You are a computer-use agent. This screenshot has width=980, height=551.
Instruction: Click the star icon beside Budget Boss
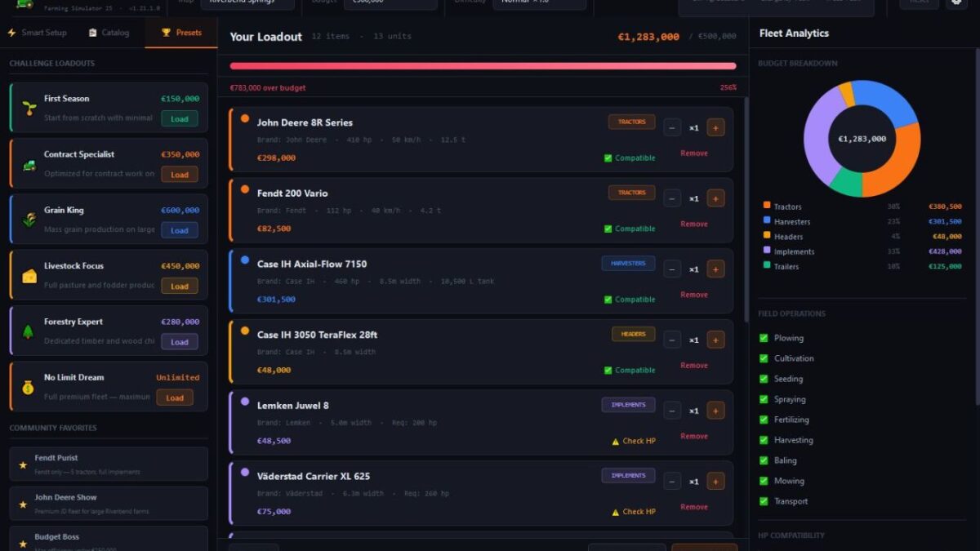click(x=23, y=543)
